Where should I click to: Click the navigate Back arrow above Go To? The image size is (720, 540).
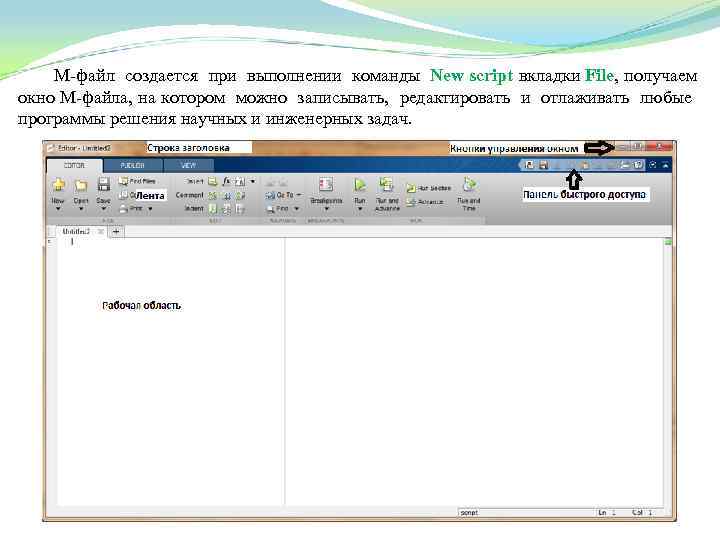pyautogui.click(x=271, y=182)
